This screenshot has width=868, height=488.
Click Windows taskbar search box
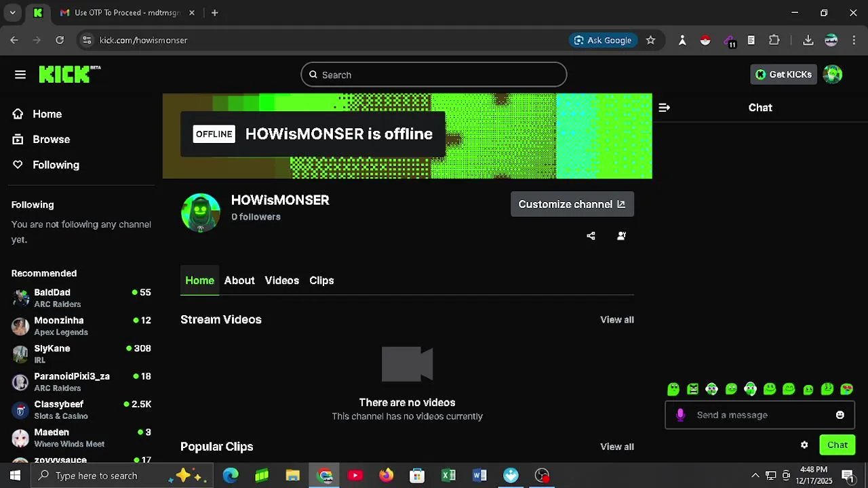[x=122, y=476]
